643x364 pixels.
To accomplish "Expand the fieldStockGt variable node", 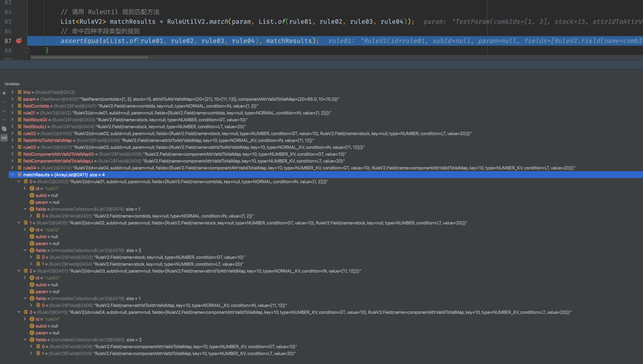I will point(13,119).
